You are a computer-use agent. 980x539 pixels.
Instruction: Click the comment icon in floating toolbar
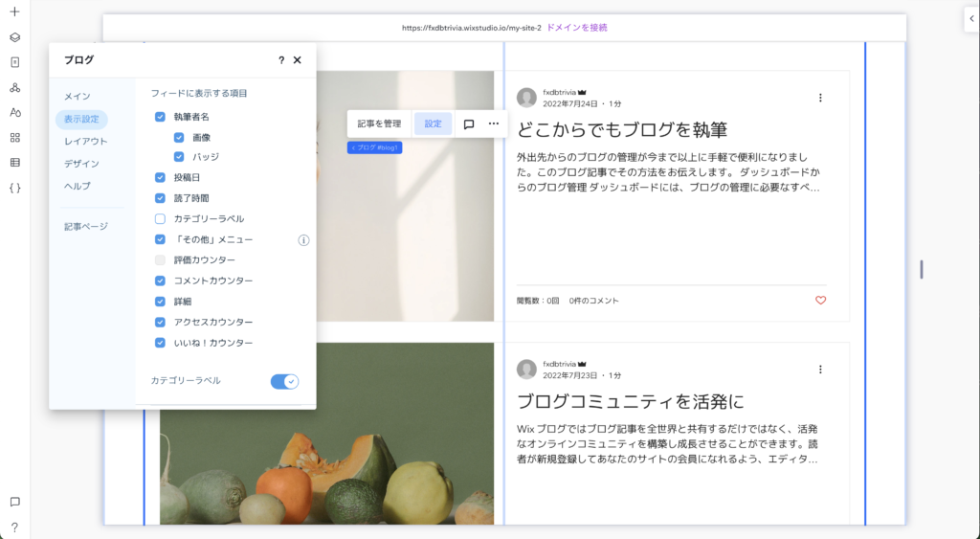click(x=469, y=124)
